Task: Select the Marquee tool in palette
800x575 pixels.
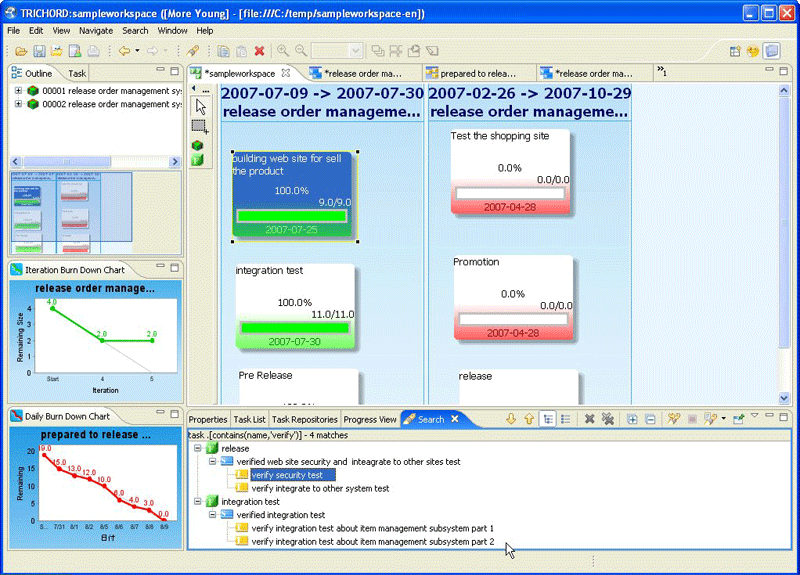Action: pos(199,126)
